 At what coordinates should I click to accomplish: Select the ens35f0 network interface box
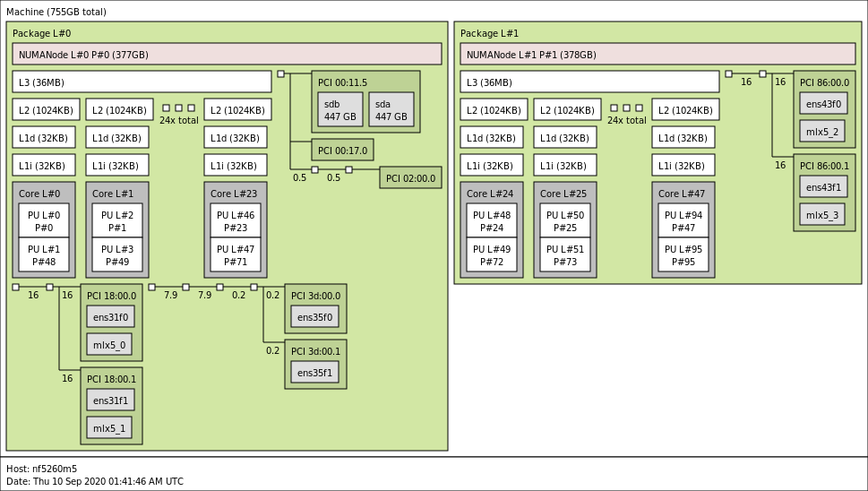click(314, 317)
